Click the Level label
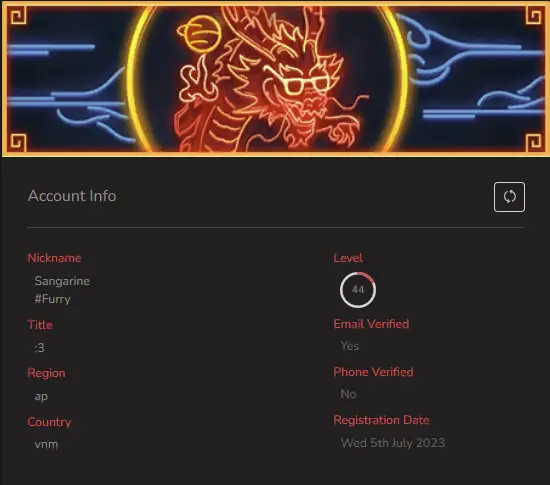 point(348,258)
